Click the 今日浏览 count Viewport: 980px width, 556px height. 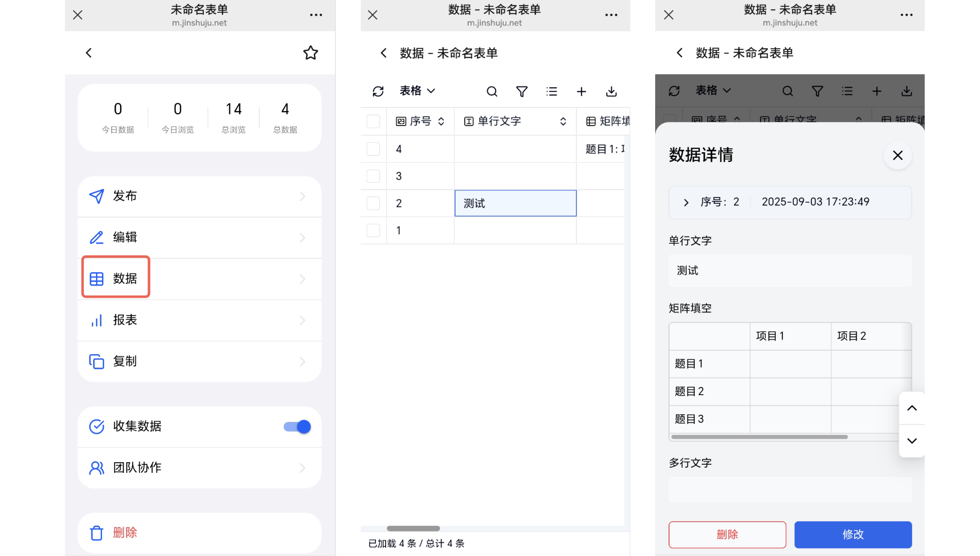[177, 109]
